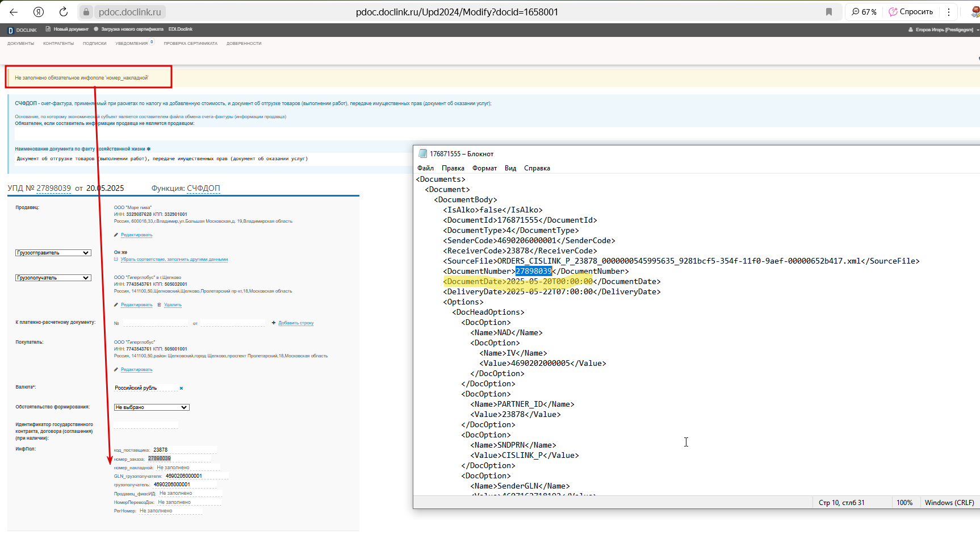Screen dimensions: 980x534
Task: Click Редактировать link under Продавец
Action: click(137, 235)
